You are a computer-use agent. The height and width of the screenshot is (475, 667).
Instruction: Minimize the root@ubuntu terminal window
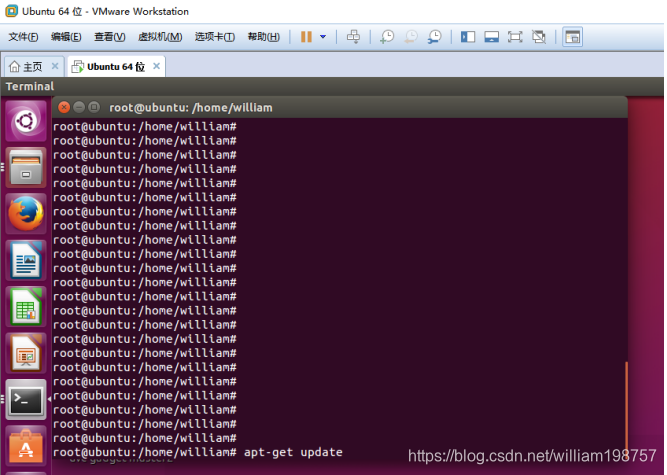point(79,107)
